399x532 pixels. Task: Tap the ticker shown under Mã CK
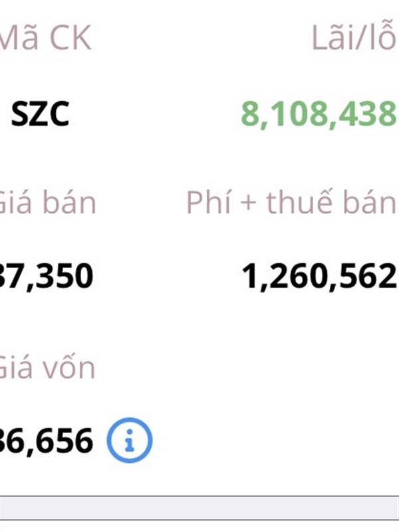pos(40,115)
